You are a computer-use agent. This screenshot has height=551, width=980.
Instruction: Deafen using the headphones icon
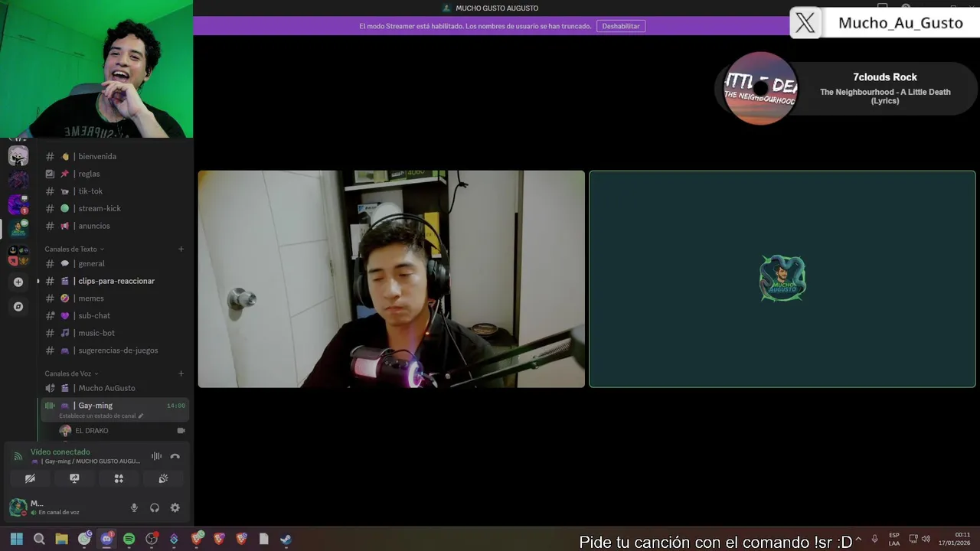155,507
